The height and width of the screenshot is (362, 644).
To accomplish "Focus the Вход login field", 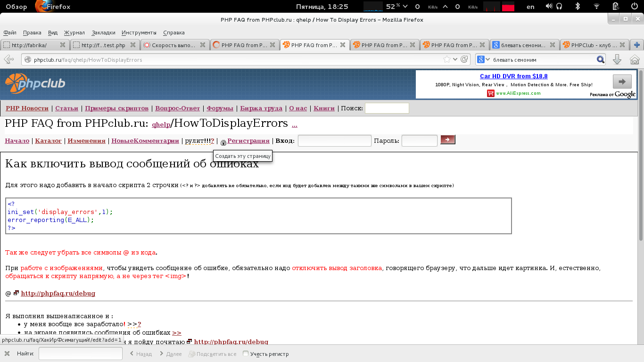I will 335,140.
